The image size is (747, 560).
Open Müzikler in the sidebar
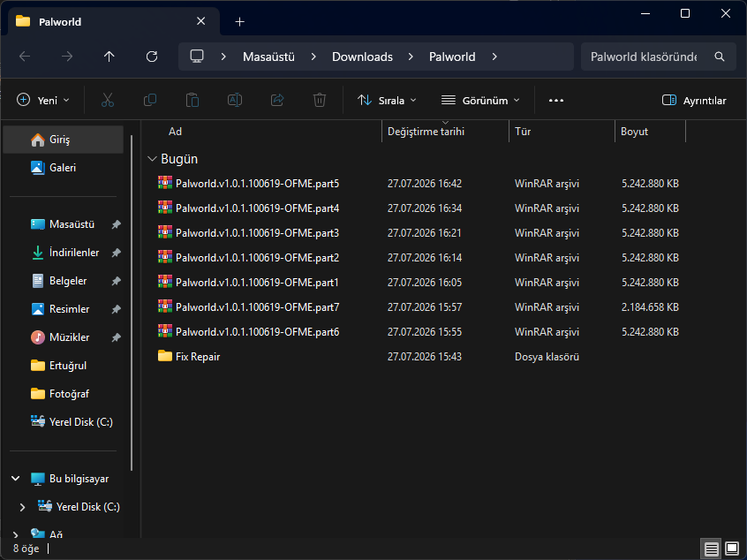point(63,337)
